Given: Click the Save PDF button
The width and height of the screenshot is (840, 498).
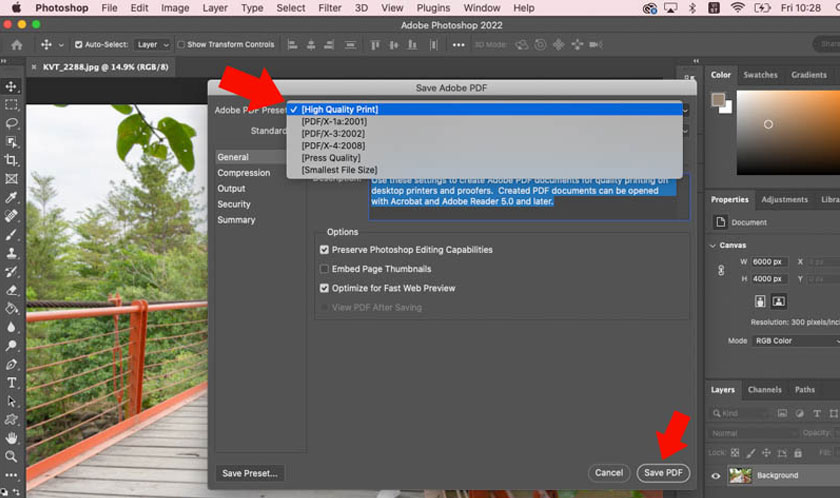Looking at the screenshot, I should (x=663, y=473).
